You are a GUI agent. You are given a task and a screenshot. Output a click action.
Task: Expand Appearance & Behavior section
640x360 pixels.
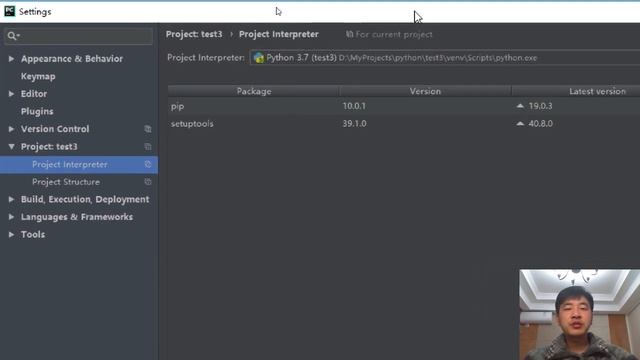[x=11, y=59]
